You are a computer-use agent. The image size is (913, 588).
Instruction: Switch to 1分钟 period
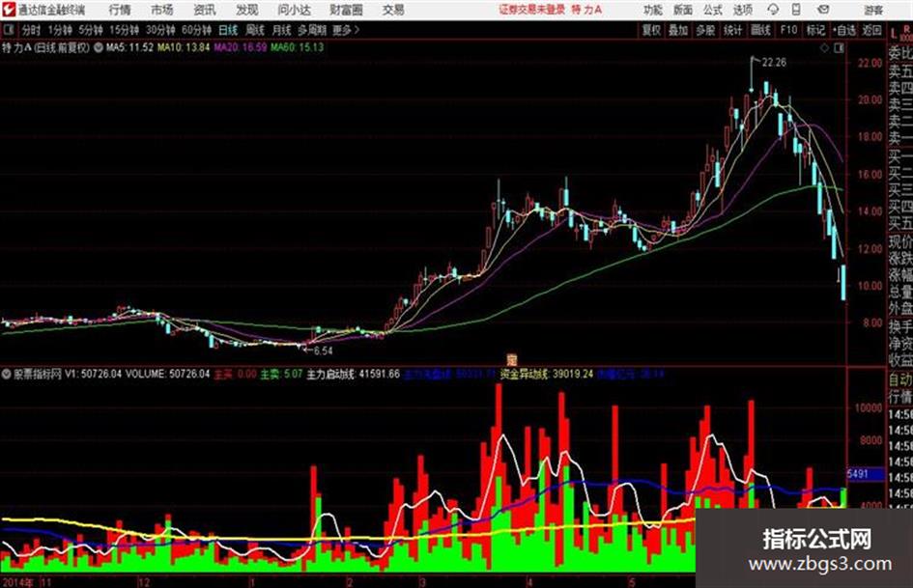[x=59, y=30]
